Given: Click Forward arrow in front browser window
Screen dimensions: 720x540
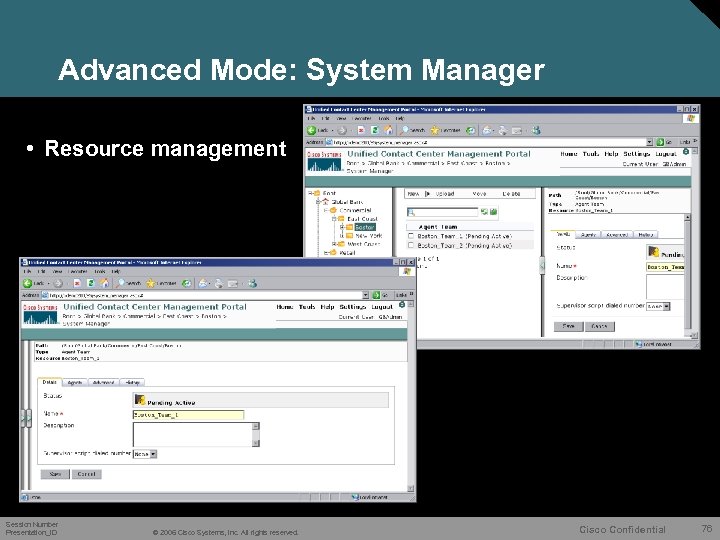Looking at the screenshot, I should 58,283.
